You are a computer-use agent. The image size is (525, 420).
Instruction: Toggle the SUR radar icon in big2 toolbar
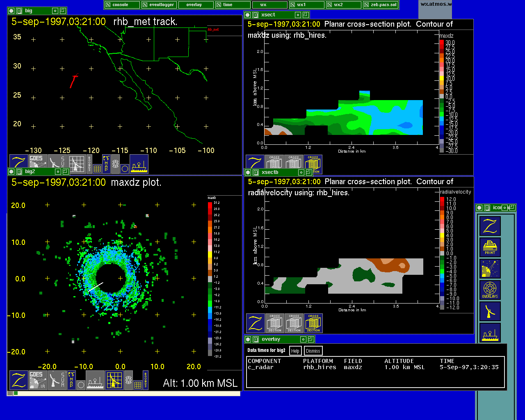click(57, 380)
